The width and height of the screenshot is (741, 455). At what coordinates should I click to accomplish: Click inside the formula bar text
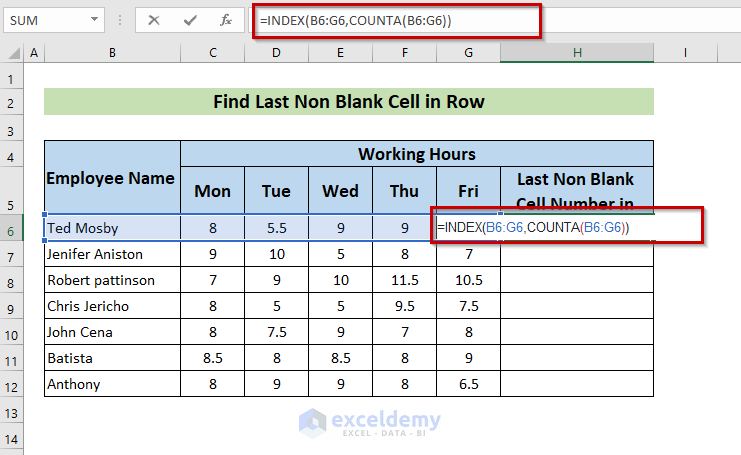356,21
